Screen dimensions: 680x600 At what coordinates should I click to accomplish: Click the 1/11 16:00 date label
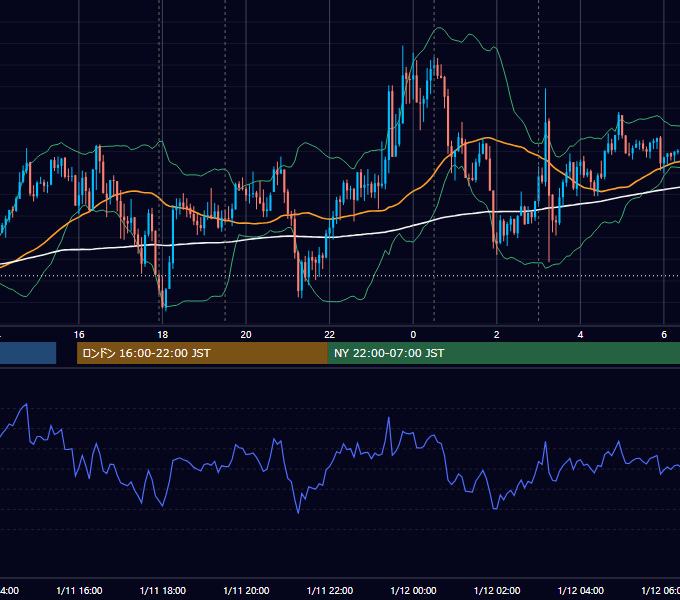click(79, 591)
